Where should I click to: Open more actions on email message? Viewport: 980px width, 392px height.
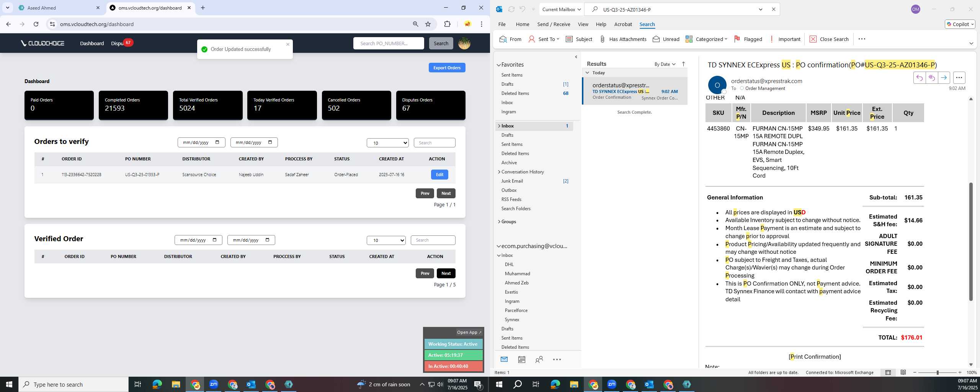959,78
